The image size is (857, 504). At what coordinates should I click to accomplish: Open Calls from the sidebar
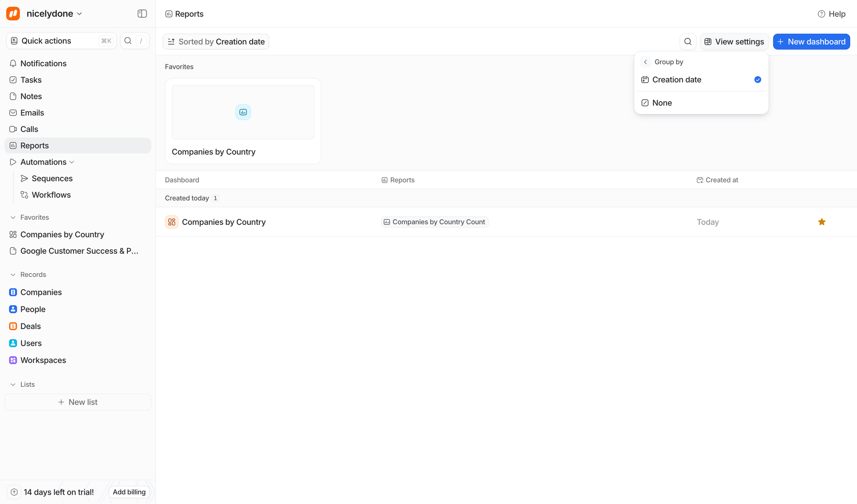pyautogui.click(x=78, y=129)
